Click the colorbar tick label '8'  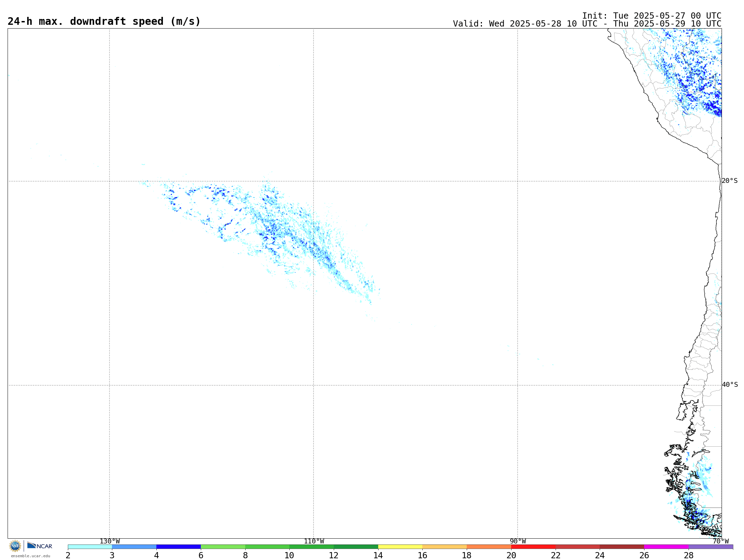click(x=245, y=556)
